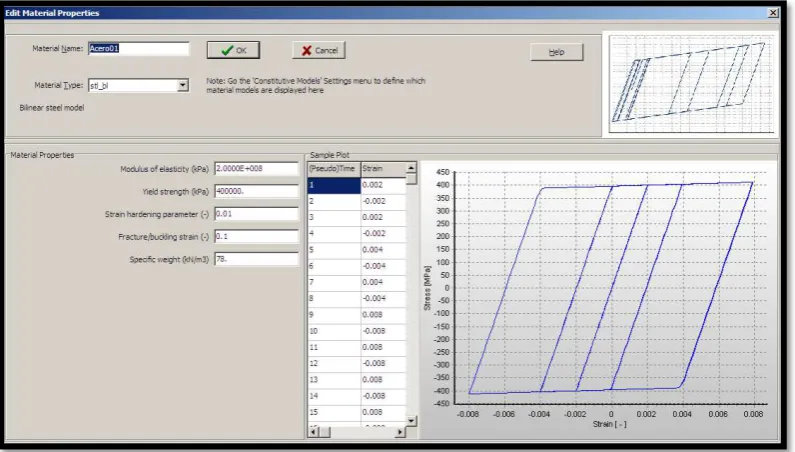The width and height of the screenshot is (795, 452).
Task: Click the horizontal scrollbar left arrow
Action: click(313, 432)
